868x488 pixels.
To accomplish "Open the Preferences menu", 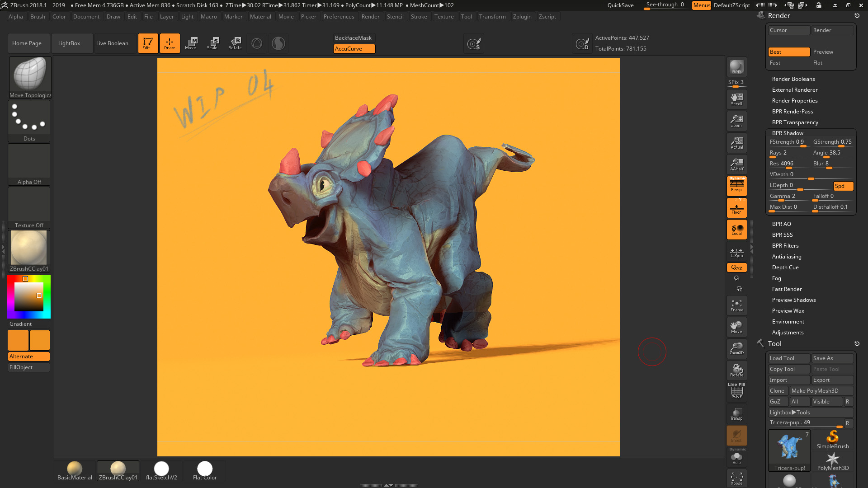I will (339, 17).
